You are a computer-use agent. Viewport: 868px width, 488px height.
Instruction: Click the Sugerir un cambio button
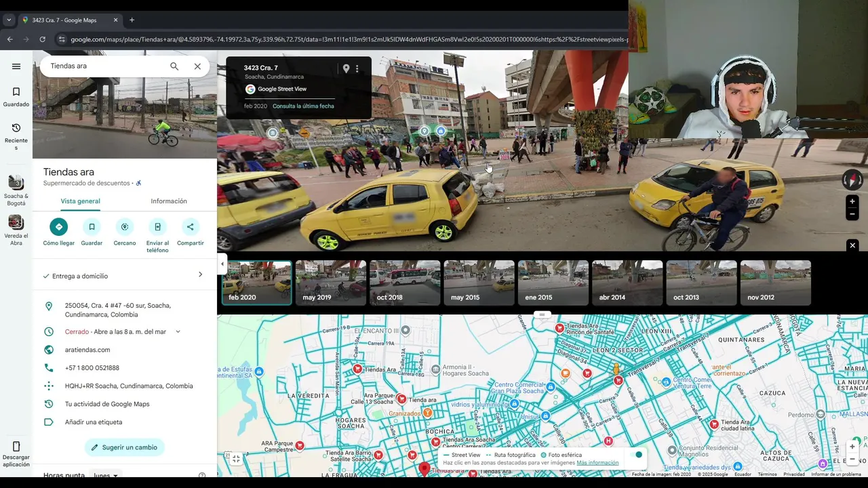coord(125,447)
